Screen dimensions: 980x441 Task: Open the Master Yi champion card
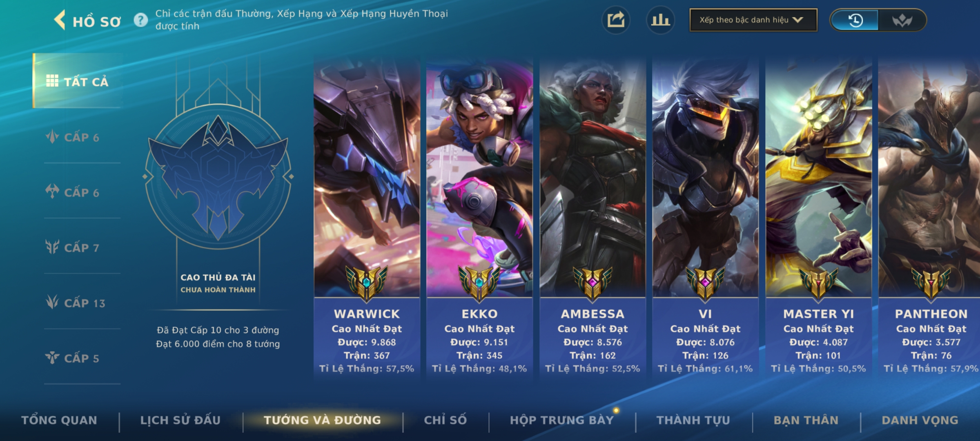point(818,219)
